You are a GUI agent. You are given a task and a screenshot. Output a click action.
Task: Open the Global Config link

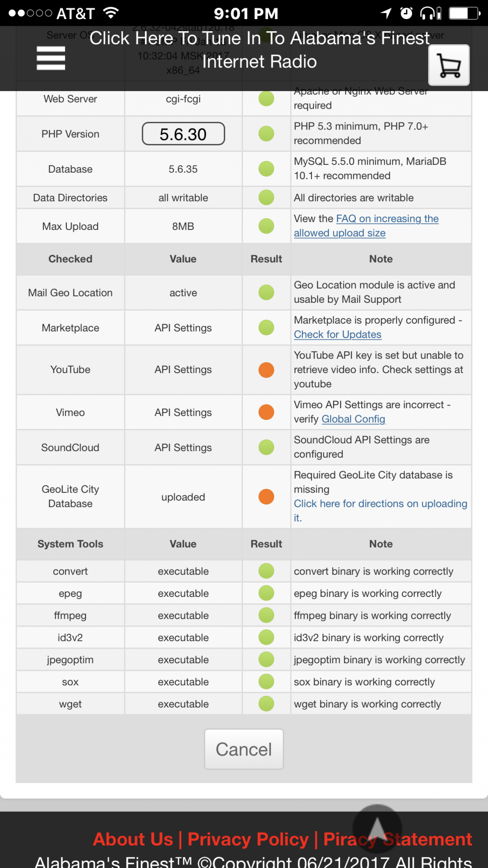(x=353, y=419)
